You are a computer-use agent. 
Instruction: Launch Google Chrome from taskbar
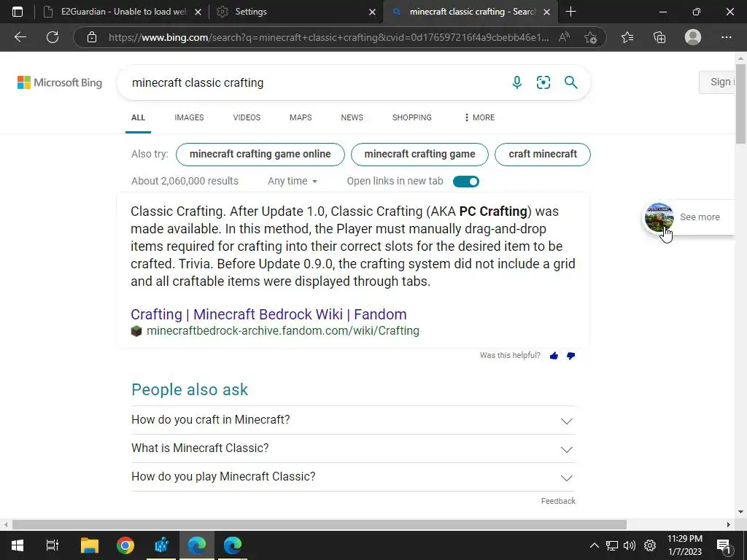125,545
